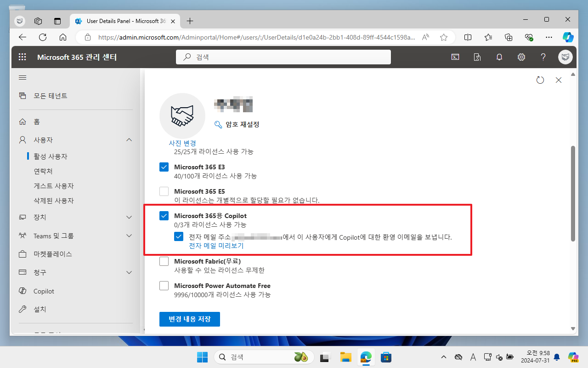Open the settings gear in admin header

(521, 57)
